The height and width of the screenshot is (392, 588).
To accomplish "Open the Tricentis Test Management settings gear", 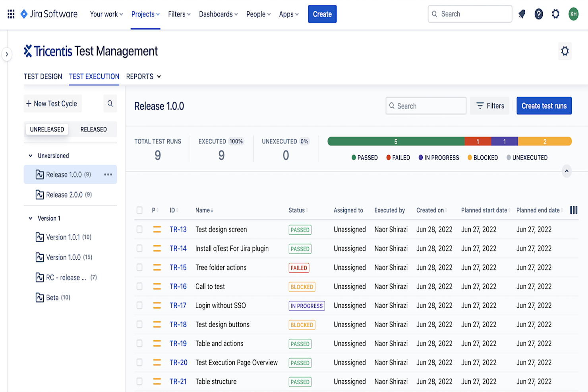I will tap(565, 51).
